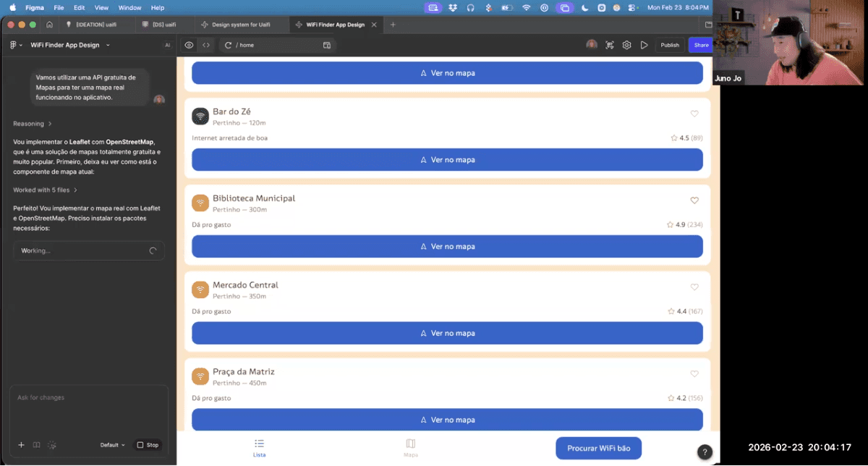Go to the Figma home tab icon
Screen dimensions: 868x466
point(49,25)
